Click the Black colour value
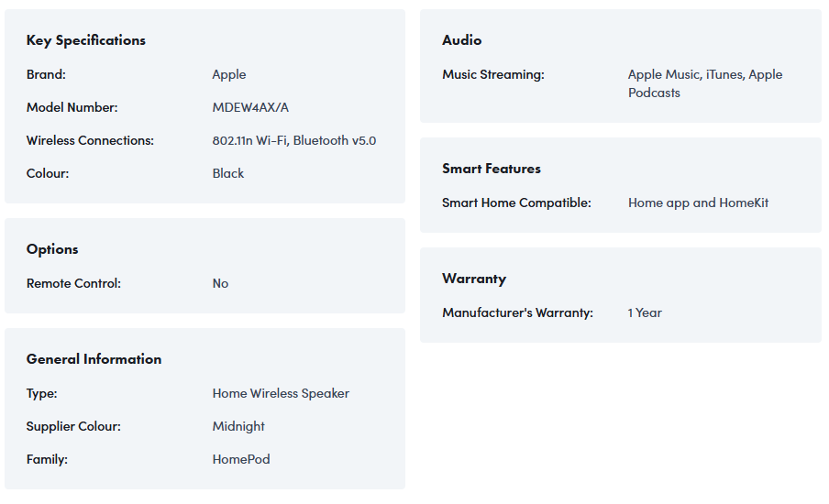Viewport: 829px width, 504px height. [x=228, y=173]
